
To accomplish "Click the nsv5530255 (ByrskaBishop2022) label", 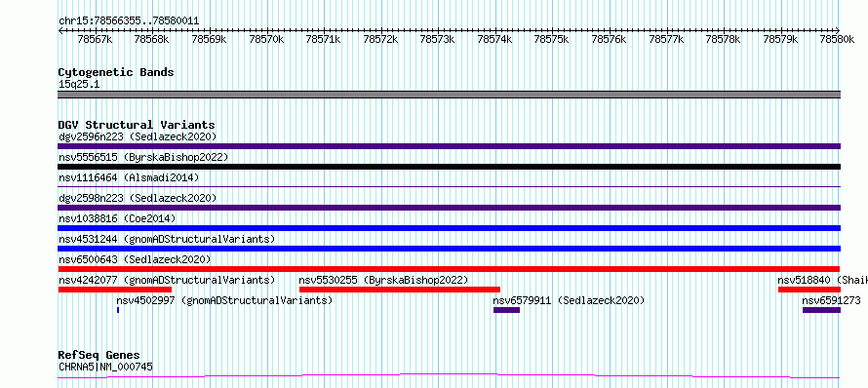I will (383, 280).
